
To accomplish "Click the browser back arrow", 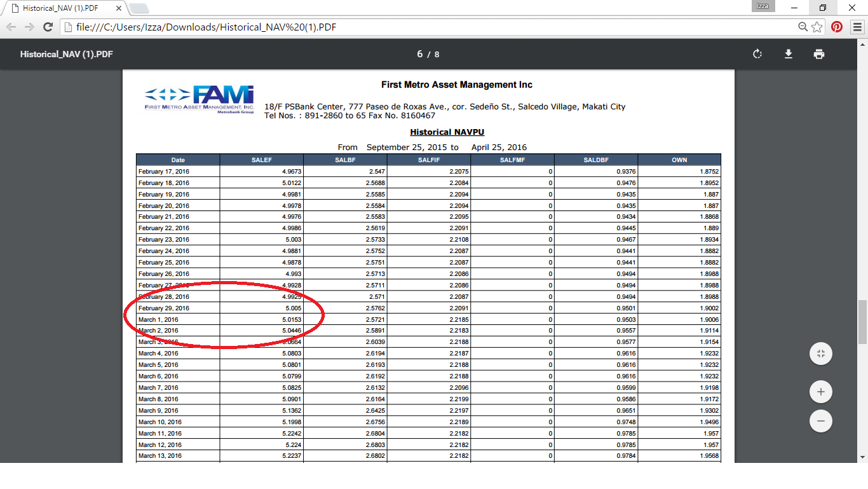I will (x=11, y=27).
